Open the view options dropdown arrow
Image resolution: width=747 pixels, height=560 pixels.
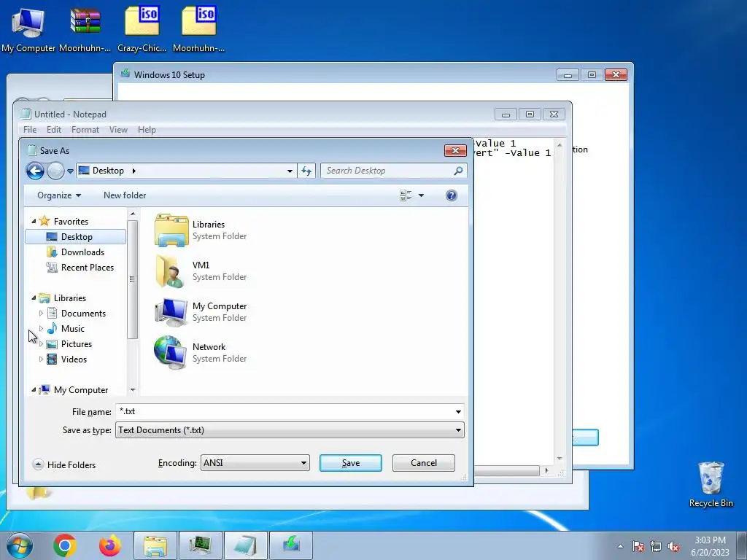coord(421,195)
